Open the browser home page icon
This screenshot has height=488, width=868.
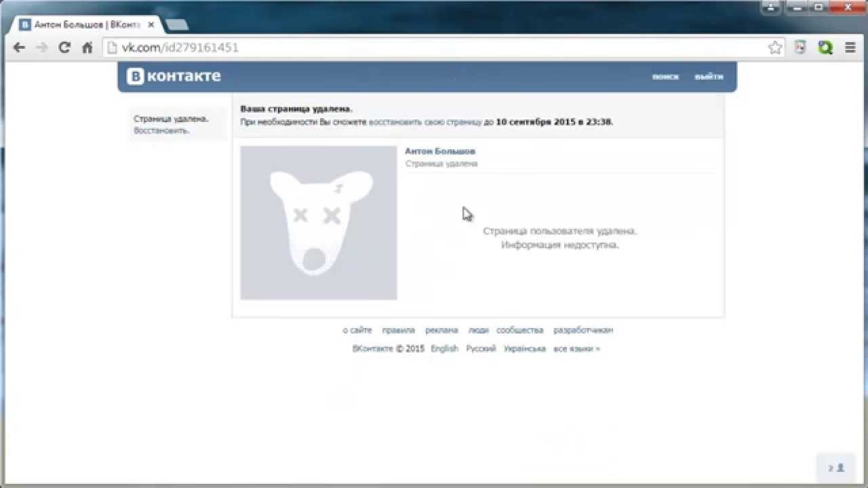click(87, 47)
